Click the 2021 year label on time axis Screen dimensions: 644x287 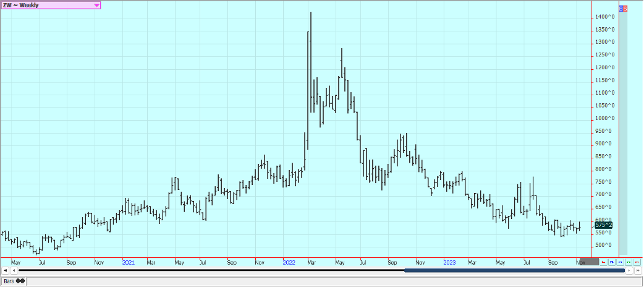[128, 262]
